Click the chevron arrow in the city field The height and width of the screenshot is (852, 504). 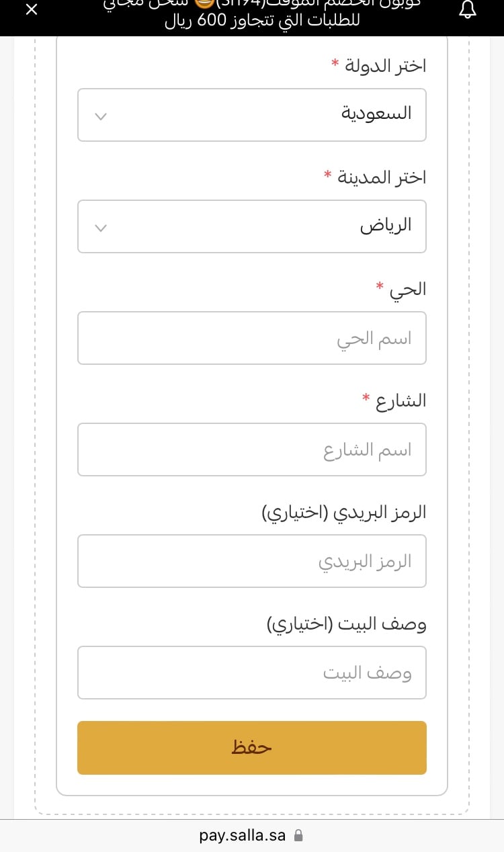101,228
